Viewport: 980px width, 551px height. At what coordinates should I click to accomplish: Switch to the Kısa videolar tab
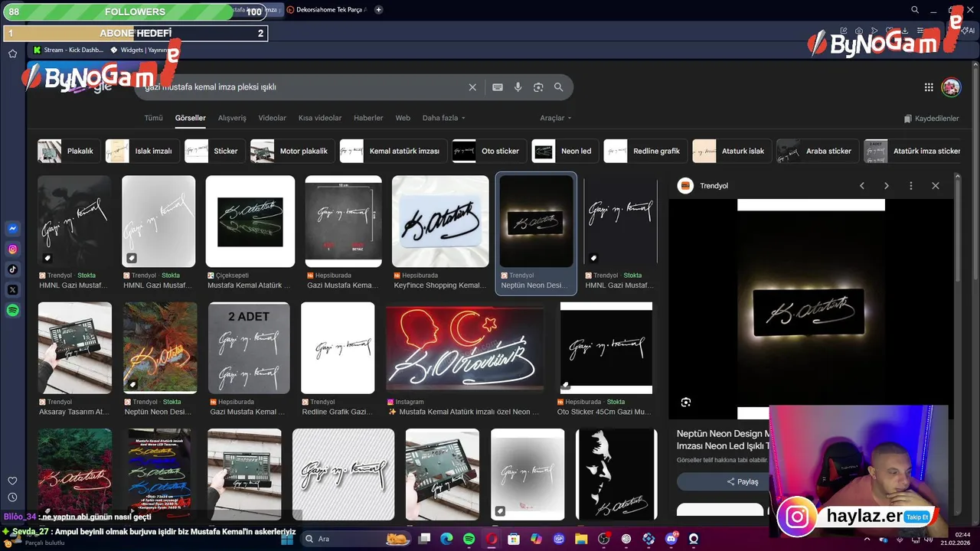pos(320,118)
